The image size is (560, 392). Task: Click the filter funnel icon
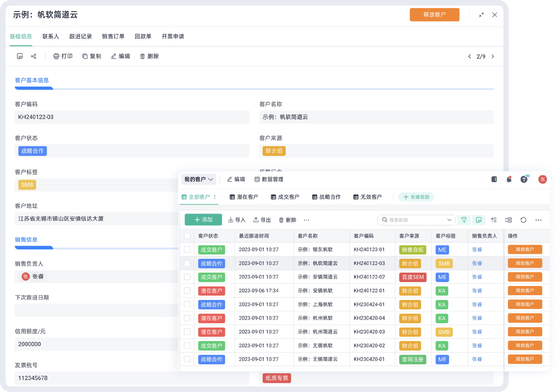point(464,220)
